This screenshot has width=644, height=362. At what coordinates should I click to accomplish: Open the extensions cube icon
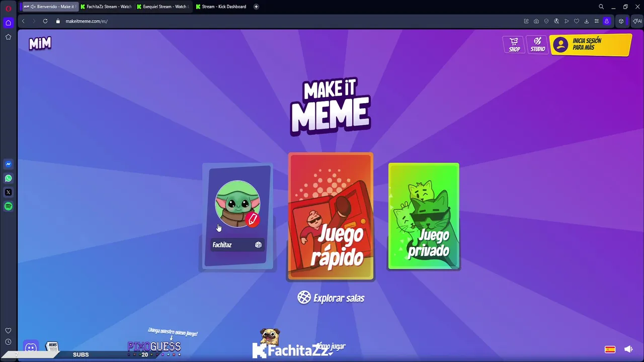(621, 21)
